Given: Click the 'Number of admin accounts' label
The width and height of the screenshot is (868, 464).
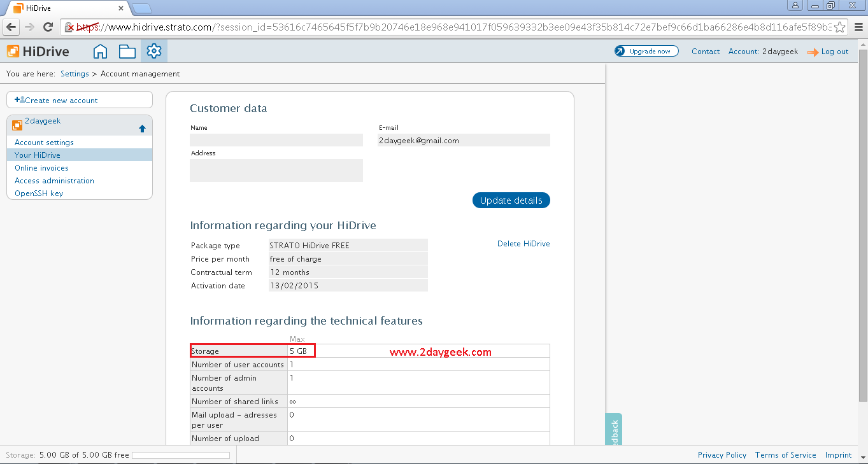Looking at the screenshot, I should click(224, 383).
